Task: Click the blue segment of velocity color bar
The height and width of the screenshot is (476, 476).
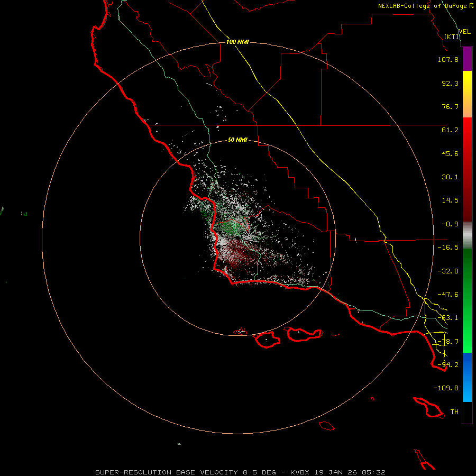Action: coord(467,377)
